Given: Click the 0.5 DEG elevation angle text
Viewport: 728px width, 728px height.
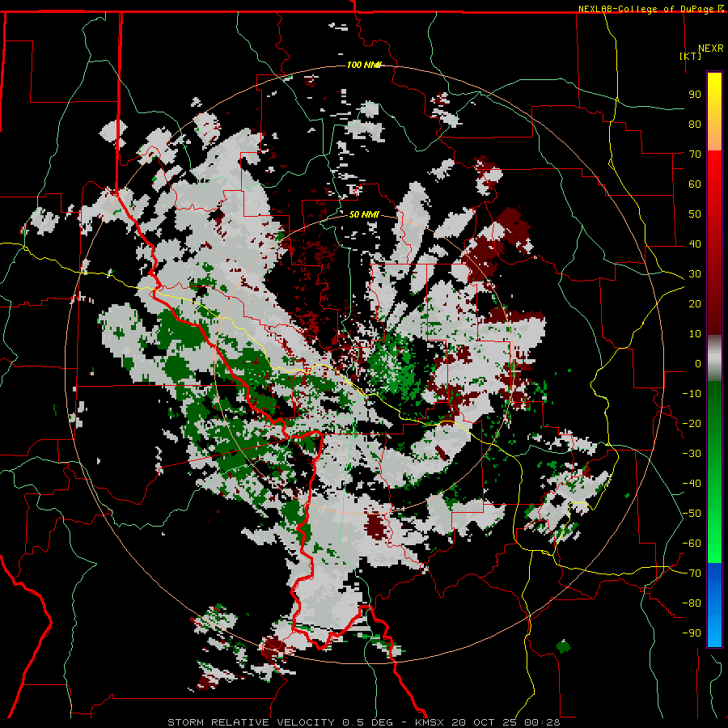Looking at the screenshot, I should 368,722.
